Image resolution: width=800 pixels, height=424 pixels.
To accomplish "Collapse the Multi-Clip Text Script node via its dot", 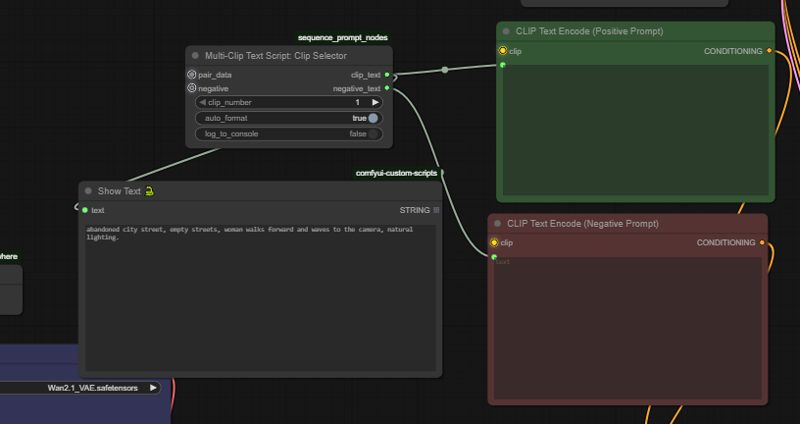I will click(195, 56).
